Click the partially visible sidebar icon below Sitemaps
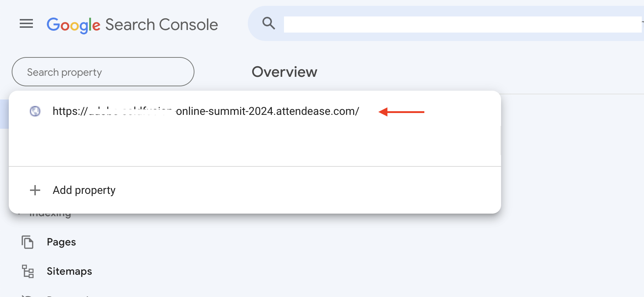The width and height of the screenshot is (644, 297). point(27,295)
